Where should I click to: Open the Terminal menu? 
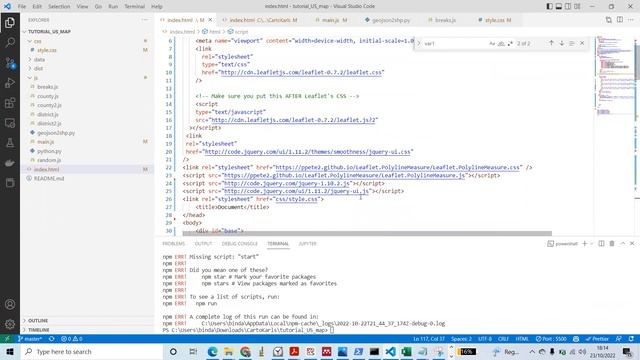coord(134,6)
